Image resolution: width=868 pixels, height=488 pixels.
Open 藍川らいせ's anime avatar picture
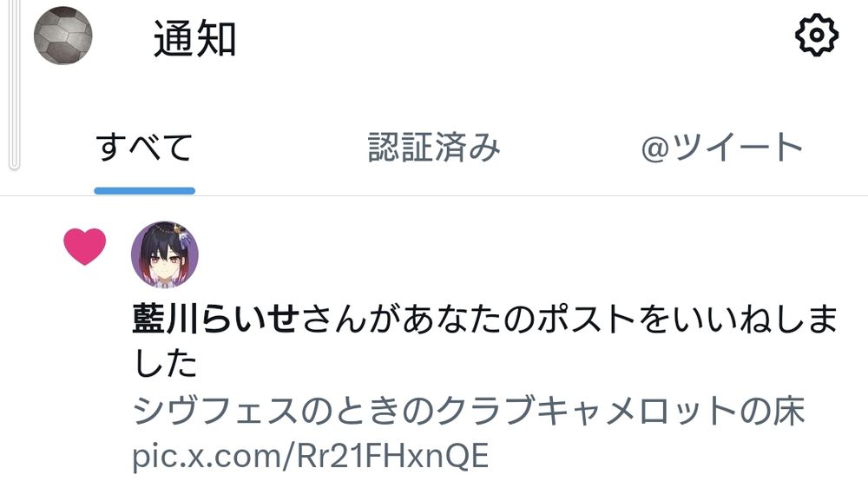[x=164, y=254]
